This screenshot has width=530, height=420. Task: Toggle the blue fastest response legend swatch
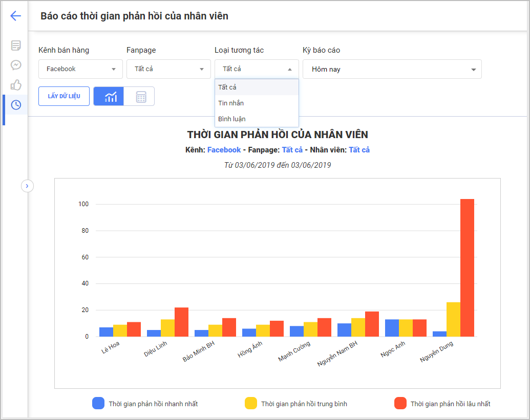[98, 404]
